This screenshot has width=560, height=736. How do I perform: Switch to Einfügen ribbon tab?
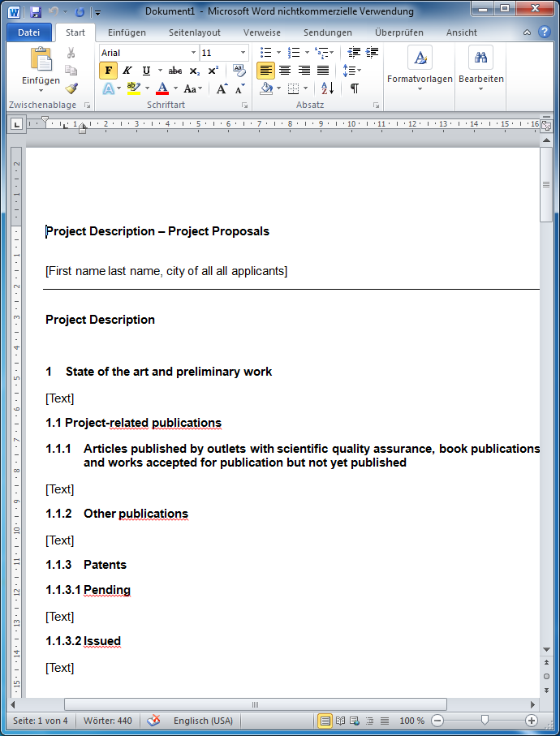point(127,32)
